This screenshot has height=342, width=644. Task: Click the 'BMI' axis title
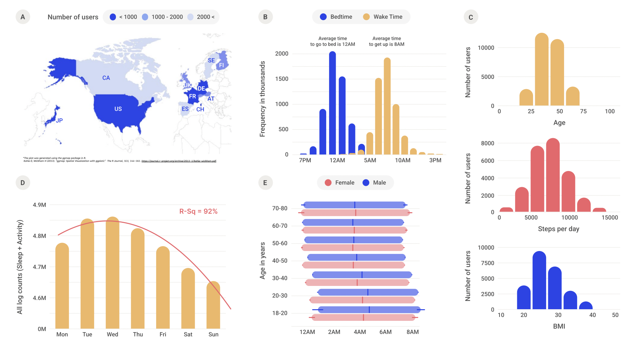(559, 326)
